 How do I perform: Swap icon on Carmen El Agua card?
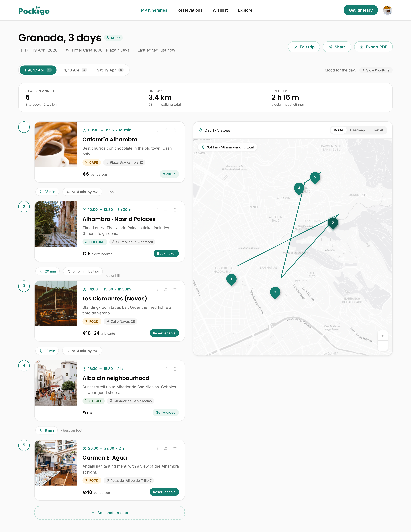click(166, 448)
